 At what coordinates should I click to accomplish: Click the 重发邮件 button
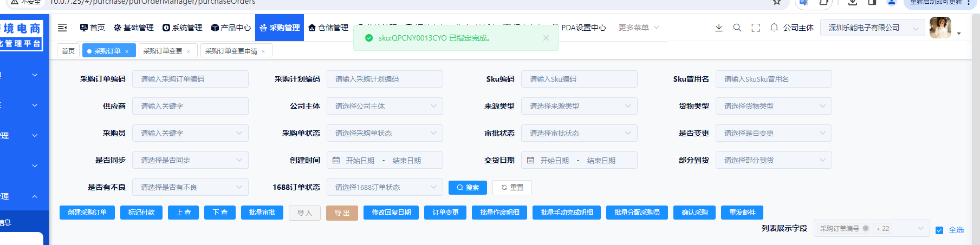pos(742,213)
